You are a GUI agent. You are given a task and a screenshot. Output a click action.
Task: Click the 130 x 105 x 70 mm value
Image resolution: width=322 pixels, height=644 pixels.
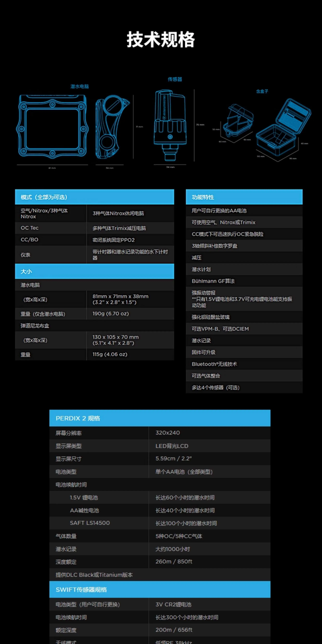tap(116, 340)
